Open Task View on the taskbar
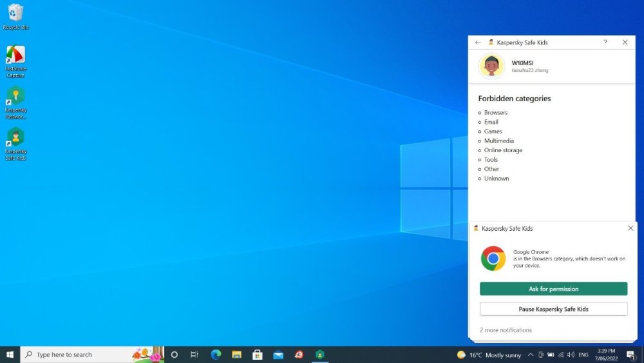 pos(194,355)
